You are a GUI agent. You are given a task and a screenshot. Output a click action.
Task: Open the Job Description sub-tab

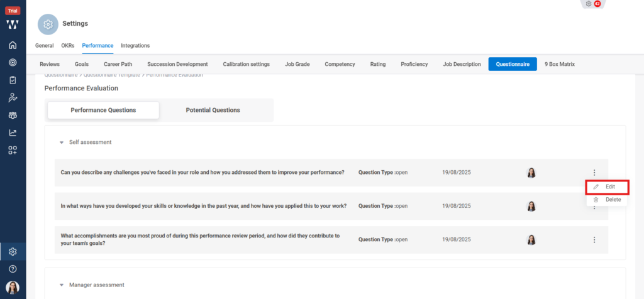click(x=462, y=64)
